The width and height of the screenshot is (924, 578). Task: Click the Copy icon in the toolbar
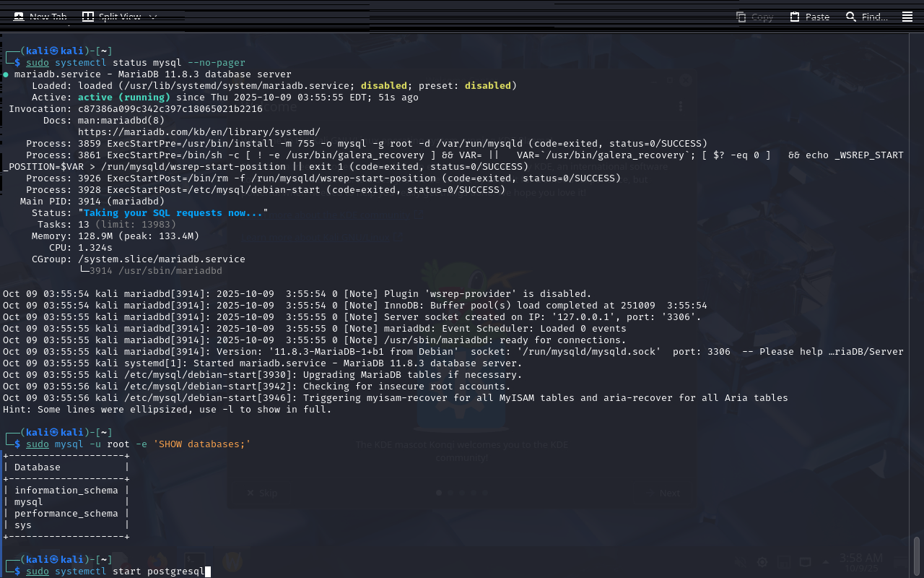pos(741,17)
